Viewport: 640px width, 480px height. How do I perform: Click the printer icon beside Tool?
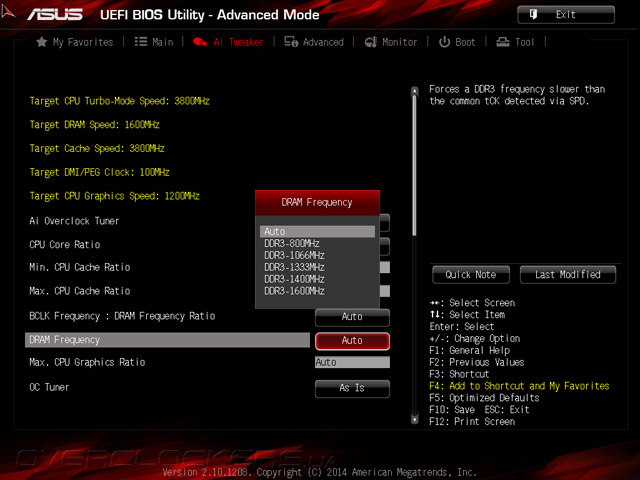pyautogui.click(x=502, y=42)
